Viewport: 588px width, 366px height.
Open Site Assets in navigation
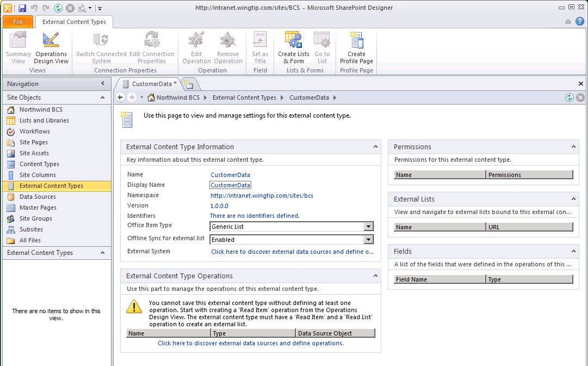click(x=34, y=153)
